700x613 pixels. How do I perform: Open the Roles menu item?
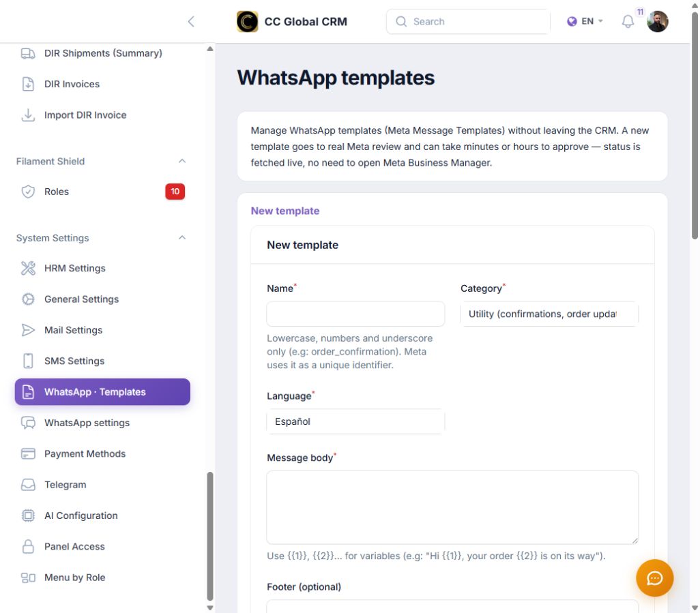click(x=102, y=192)
